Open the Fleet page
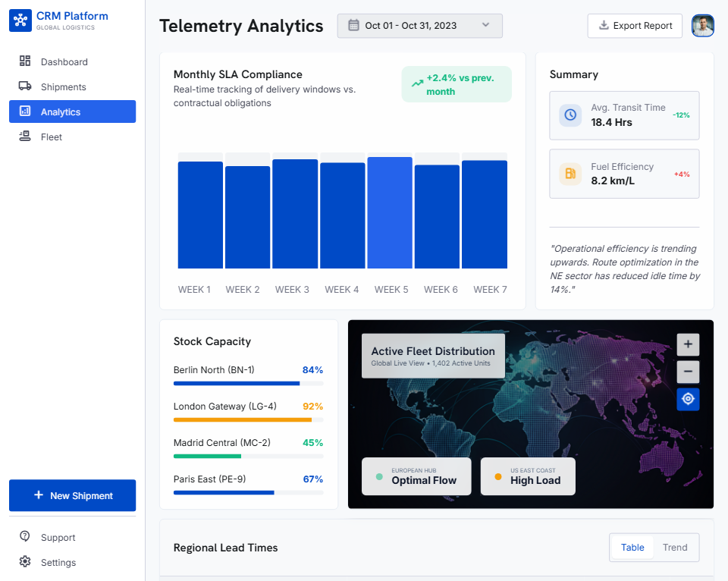 point(73,137)
